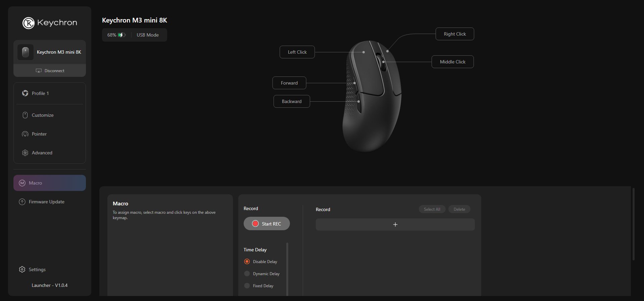Click the Select All button

[x=432, y=209]
